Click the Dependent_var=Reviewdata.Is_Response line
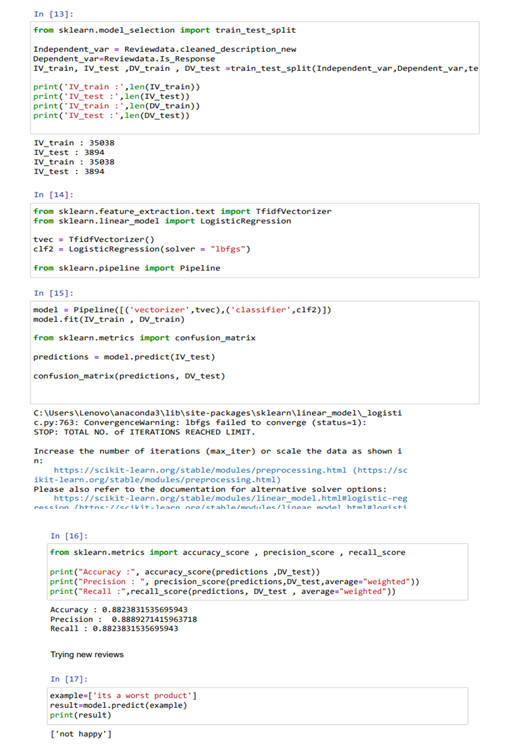Image resolution: width=516 pixels, height=748 pixels. (x=124, y=59)
